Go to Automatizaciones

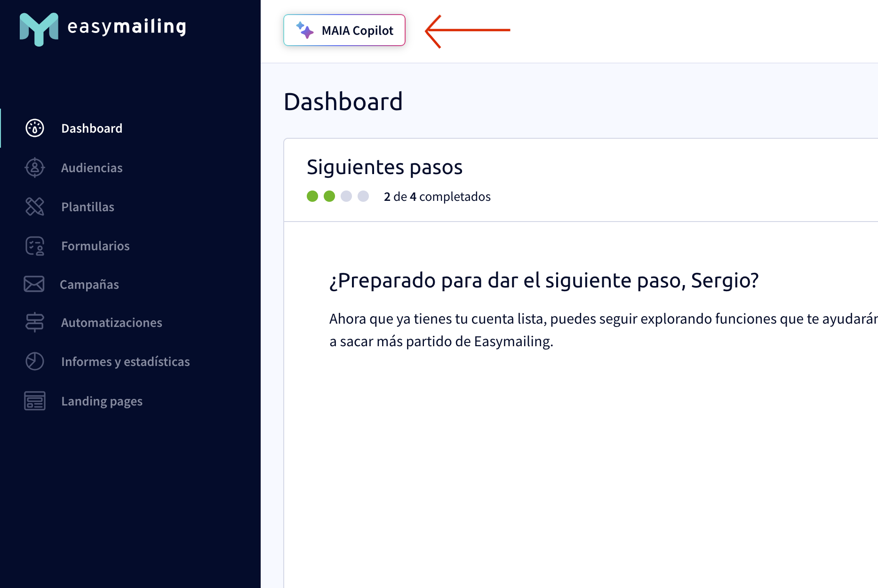pos(112,323)
